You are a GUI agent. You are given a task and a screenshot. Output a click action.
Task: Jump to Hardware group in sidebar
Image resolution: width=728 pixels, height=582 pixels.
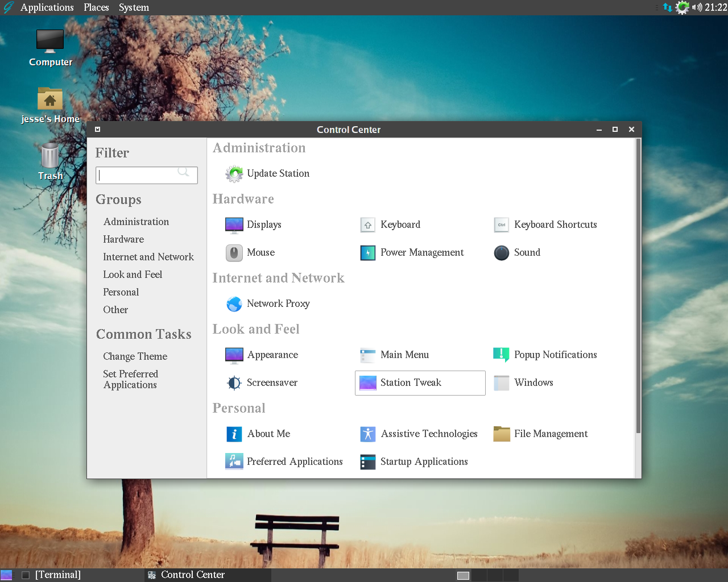[x=123, y=239]
